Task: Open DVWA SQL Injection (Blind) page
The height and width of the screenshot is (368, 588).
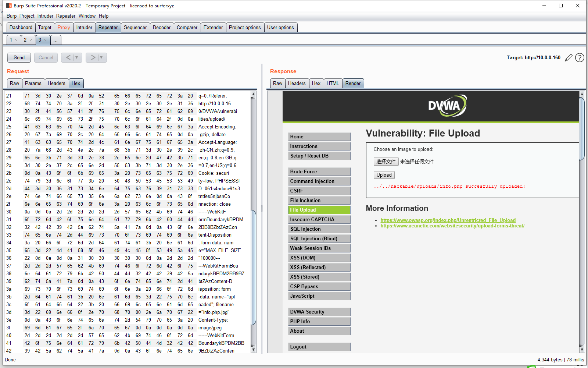Action: click(319, 239)
